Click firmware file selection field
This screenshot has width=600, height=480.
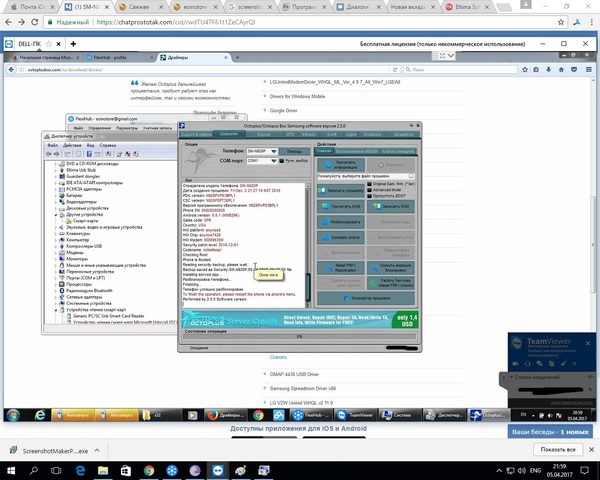[366, 176]
